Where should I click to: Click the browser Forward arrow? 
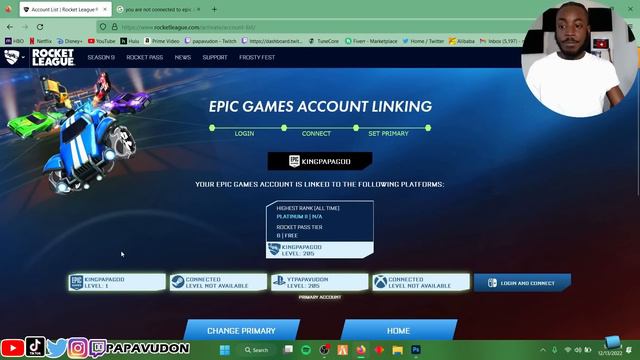[25, 27]
